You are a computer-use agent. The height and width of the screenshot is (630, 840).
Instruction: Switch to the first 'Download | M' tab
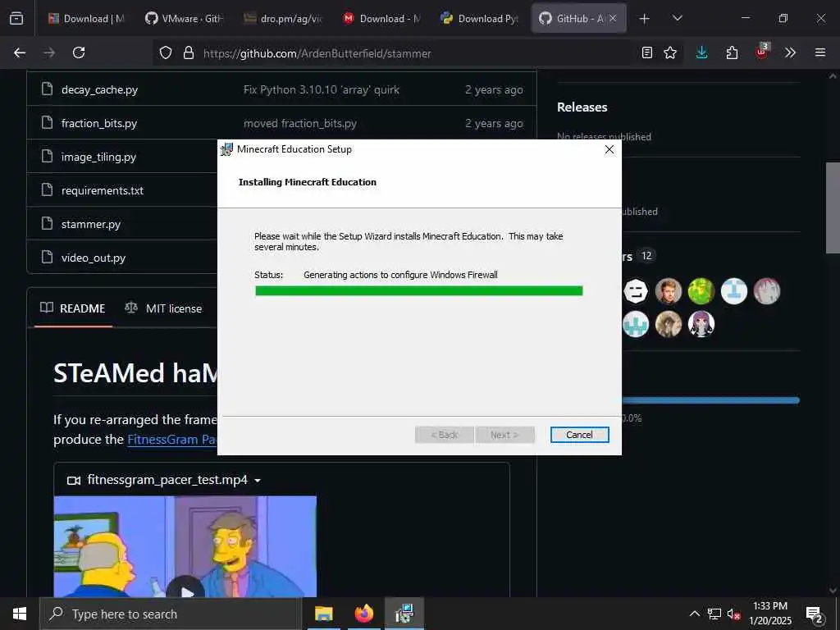[85, 18]
